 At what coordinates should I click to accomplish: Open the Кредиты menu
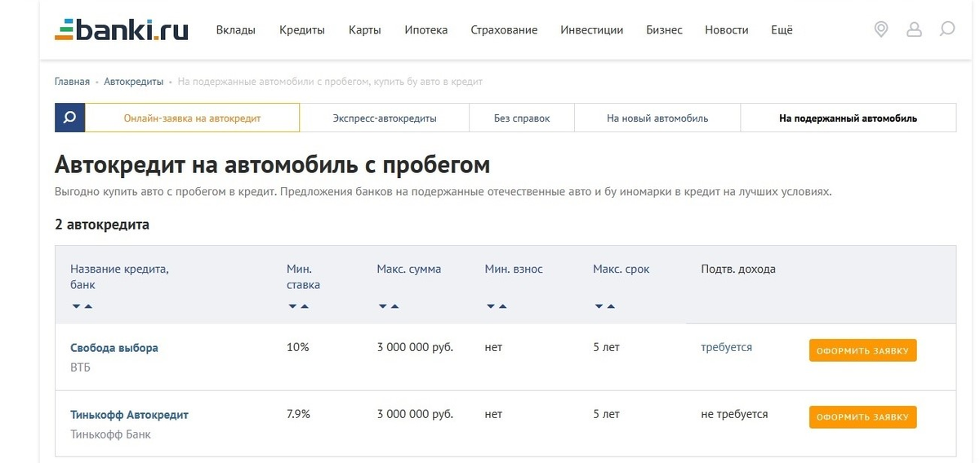302,30
